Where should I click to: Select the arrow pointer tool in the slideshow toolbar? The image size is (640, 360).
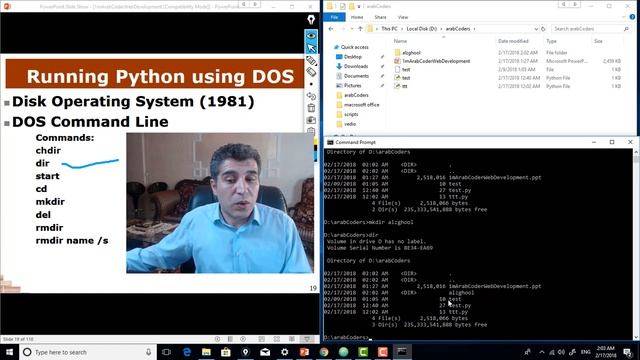tap(311, 48)
